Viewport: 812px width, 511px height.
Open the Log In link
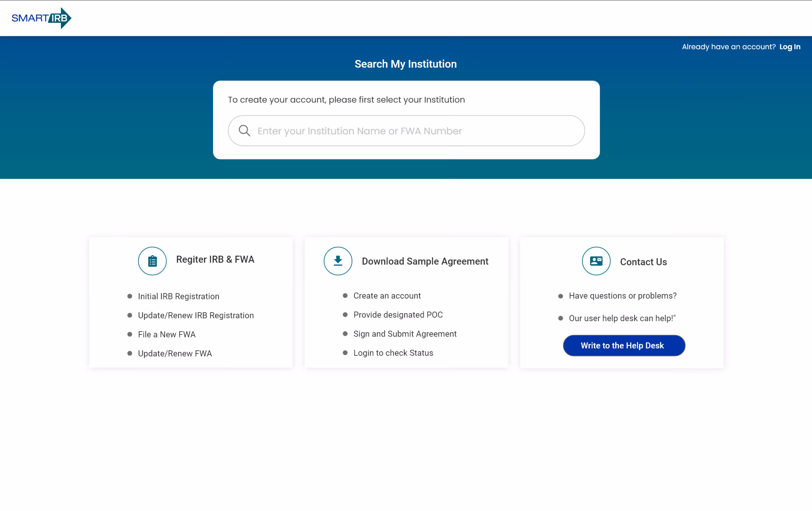pyautogui.click(x=790, y=47)
